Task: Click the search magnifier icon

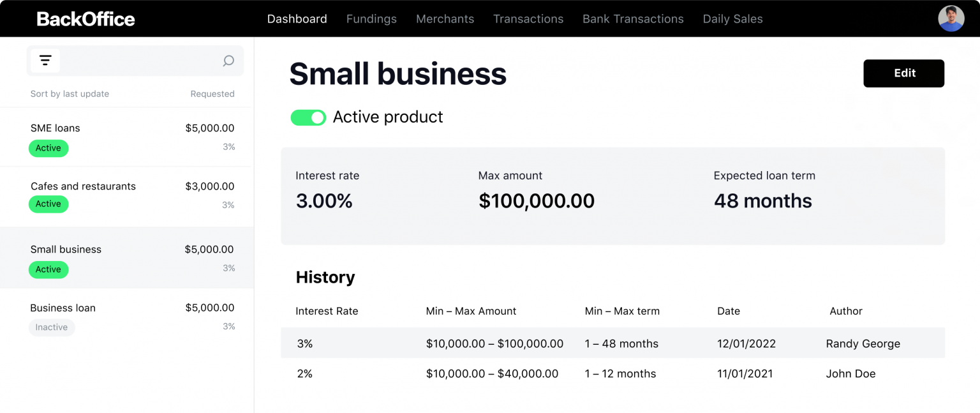Action: (x=228, y=61)
